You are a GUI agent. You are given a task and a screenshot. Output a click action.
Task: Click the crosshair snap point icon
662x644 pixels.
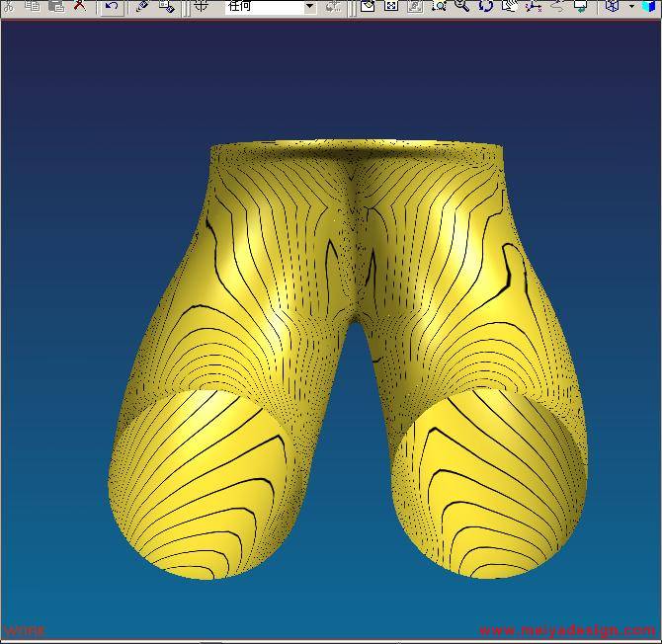coord(201,6)
